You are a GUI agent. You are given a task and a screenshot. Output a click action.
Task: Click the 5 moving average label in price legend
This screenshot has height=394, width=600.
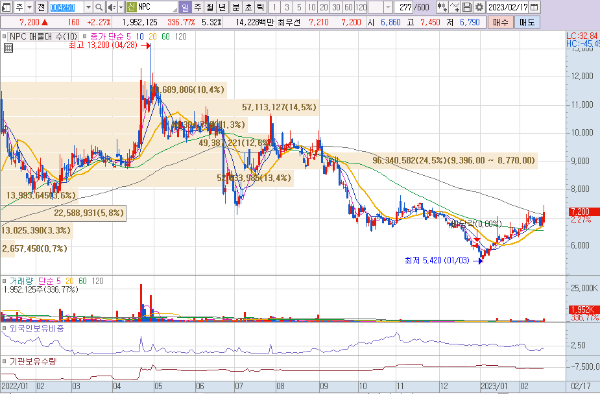point(129,37)
